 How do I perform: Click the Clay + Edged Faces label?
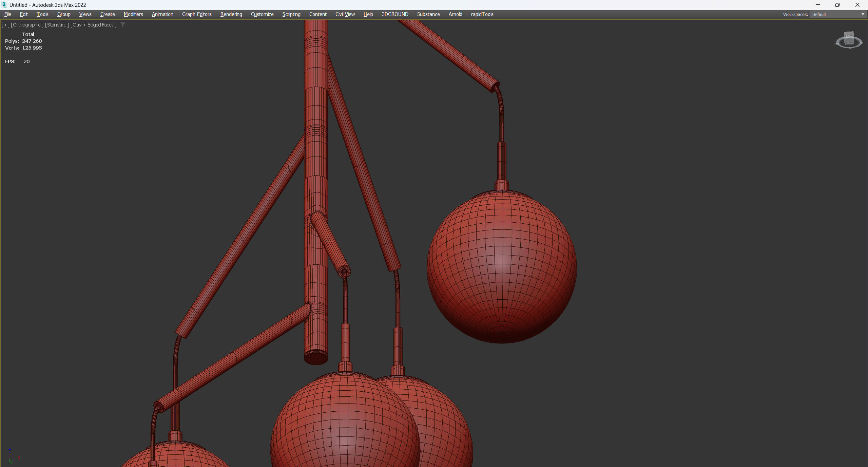(x=93, y=25)
